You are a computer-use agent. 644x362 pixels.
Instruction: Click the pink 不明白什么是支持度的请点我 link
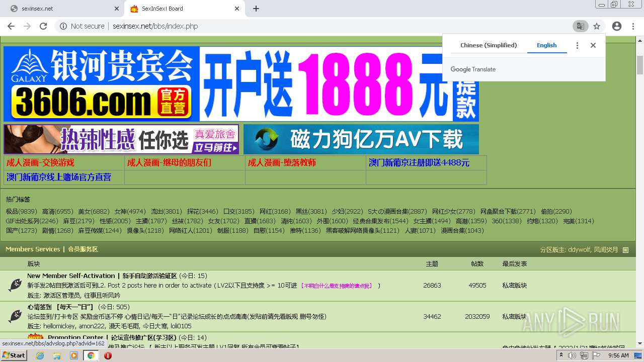336,286
